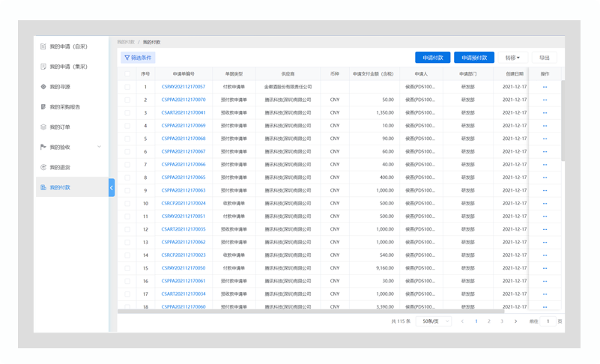Click the funnel icon in 筛选条件
The width and height of the screenshot is (600, 364).
point(127,58)
